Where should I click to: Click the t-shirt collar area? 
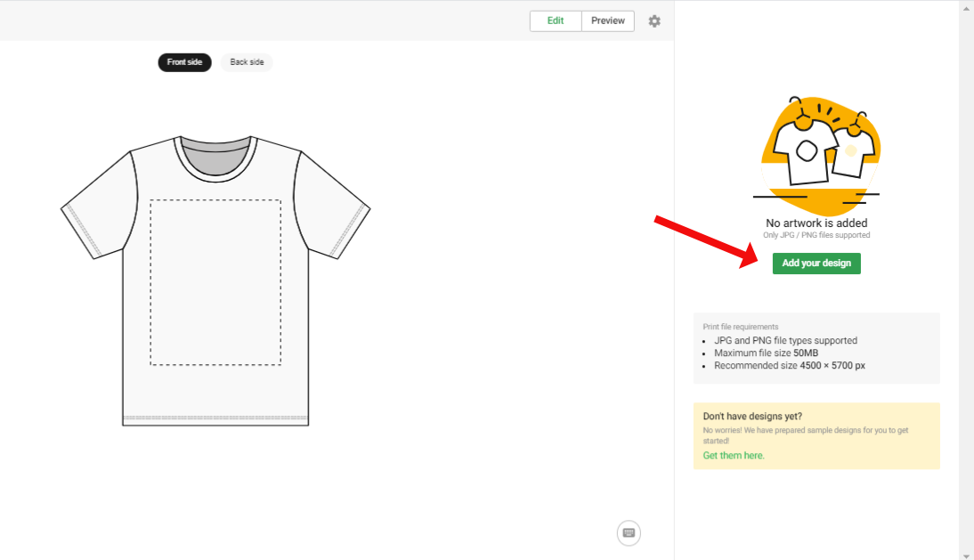coord(215,158)
